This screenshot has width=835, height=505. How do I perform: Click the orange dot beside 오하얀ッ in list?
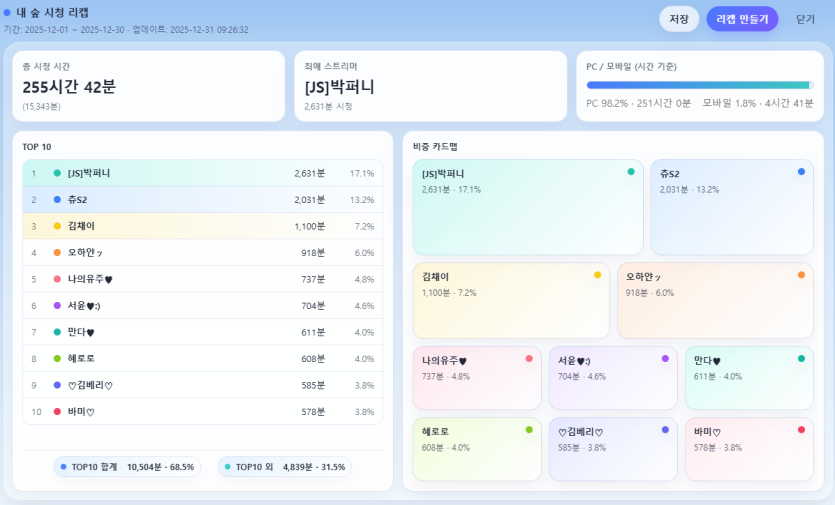57,253
